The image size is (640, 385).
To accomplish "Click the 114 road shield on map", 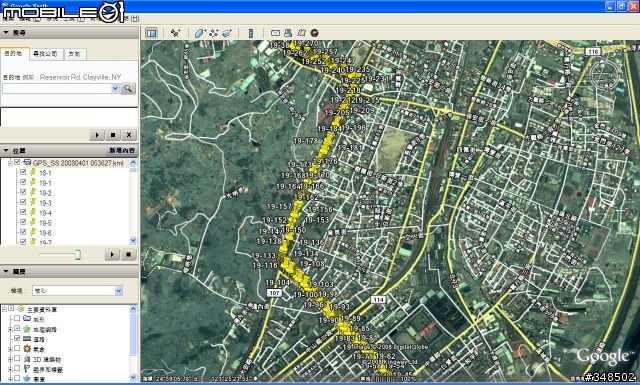I will [378, 300].
